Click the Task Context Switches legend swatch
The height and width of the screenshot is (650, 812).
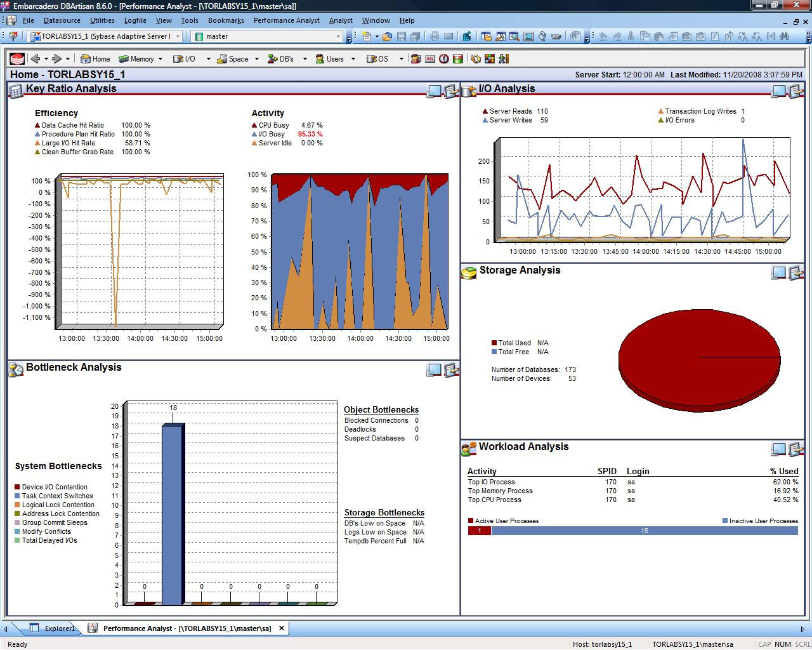point(18,496)
